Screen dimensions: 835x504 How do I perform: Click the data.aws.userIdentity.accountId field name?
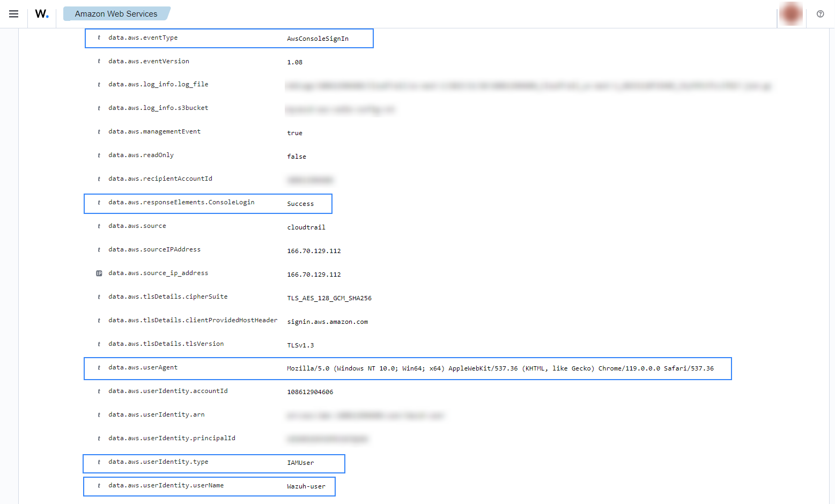(168, 391)
